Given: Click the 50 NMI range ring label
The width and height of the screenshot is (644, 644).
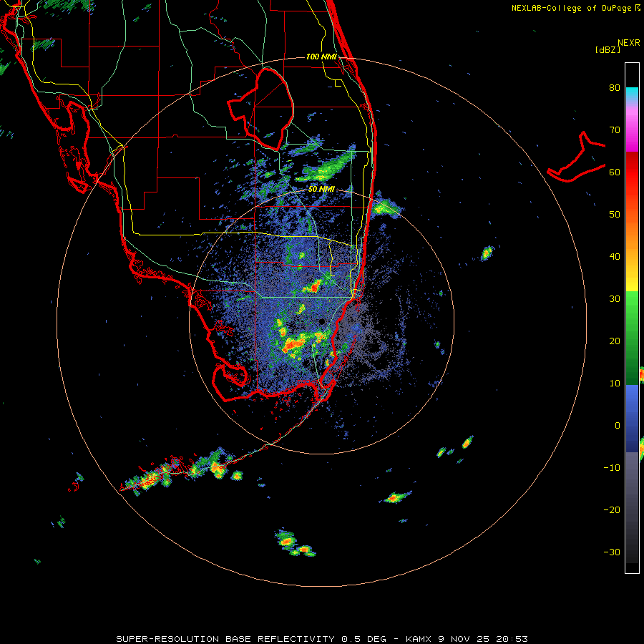Looking at the screenshot, I should point(321,190).
